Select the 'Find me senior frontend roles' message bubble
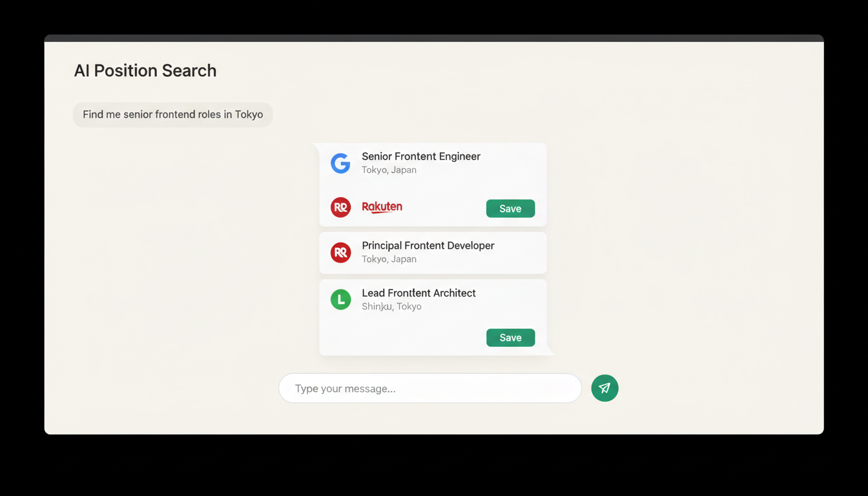This screenshot has height=496, width=868. pyautogui.click(x=172, y=114)
